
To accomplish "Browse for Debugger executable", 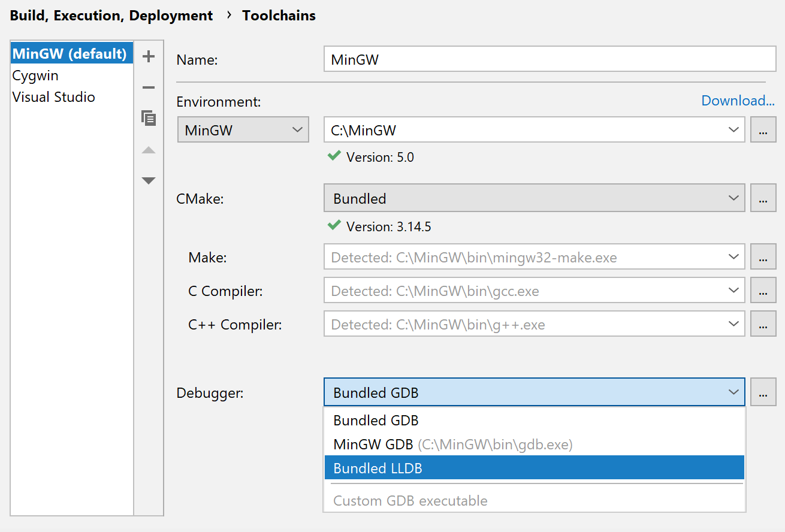I will pos(763,392).
